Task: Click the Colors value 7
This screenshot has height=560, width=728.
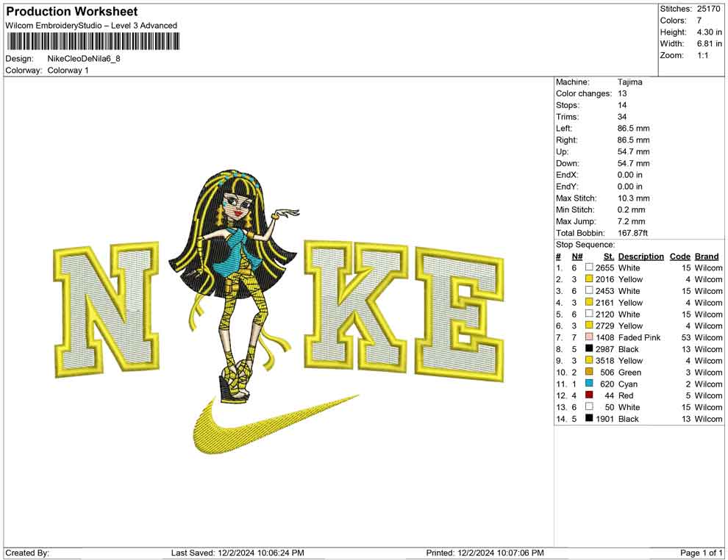Action: (x=699, y=21)
